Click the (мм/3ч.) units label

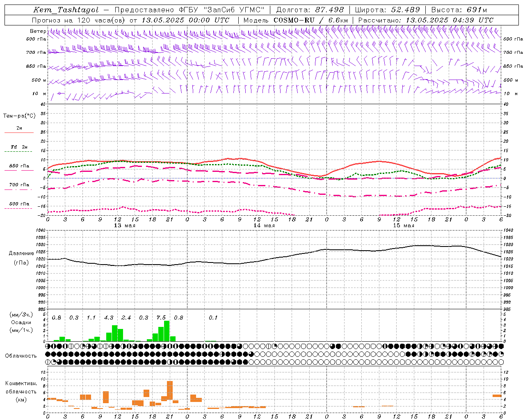click(21, 315)
